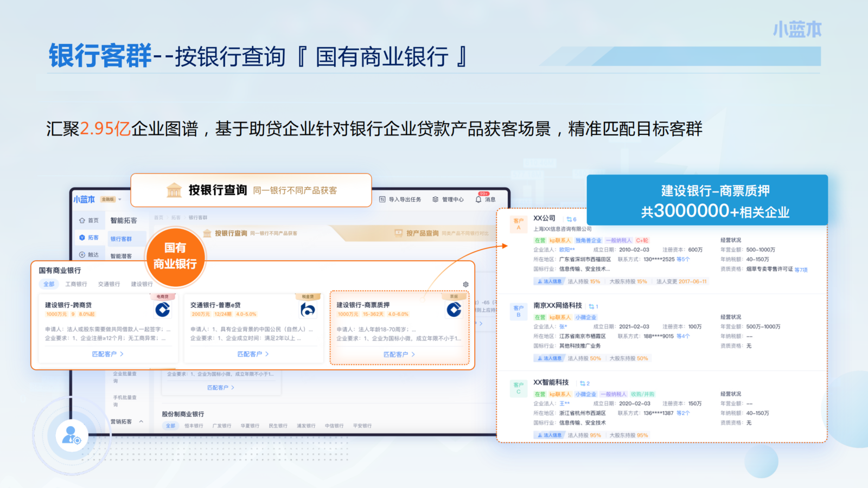Viewport: 868px width, 488px height.
Task: Open the 导入导出任务 icon
Action: tap(382, 199)
